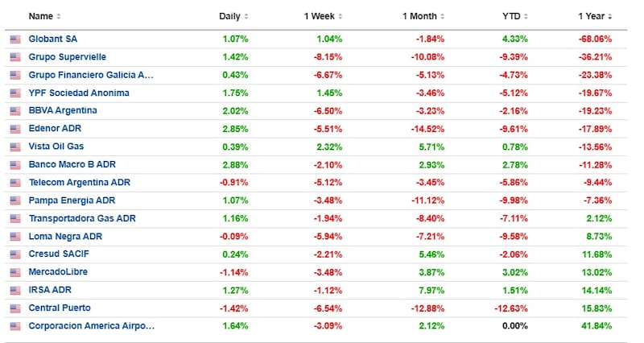This screenshot has height=343, width=644.
Task: Click the flag icon beside Central Puerto
Action: click(x=15, y=308)
